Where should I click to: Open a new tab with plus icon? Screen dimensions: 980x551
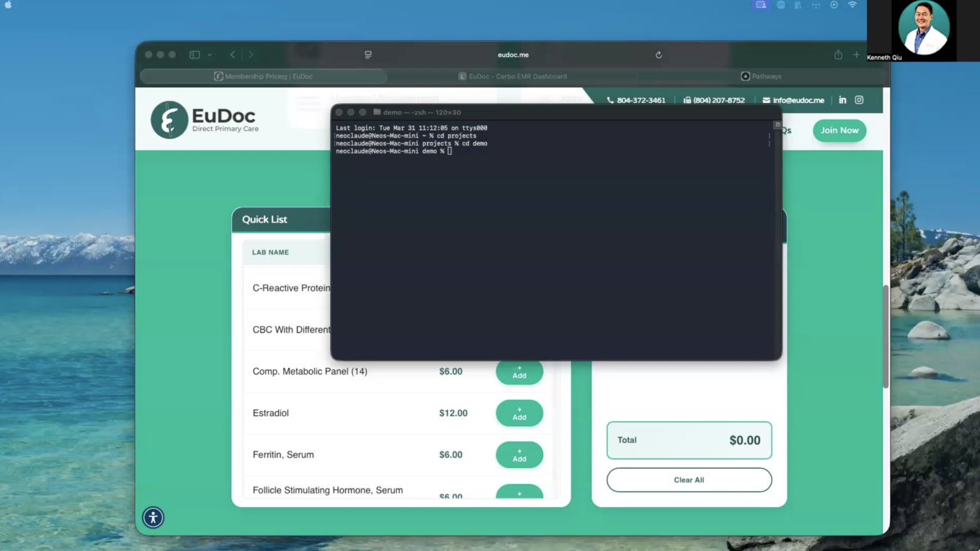coord(857,55)
